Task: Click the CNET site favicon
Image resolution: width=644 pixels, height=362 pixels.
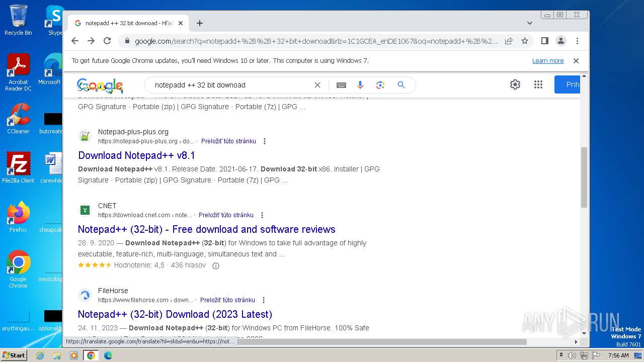Action: (x=85, y=210)
